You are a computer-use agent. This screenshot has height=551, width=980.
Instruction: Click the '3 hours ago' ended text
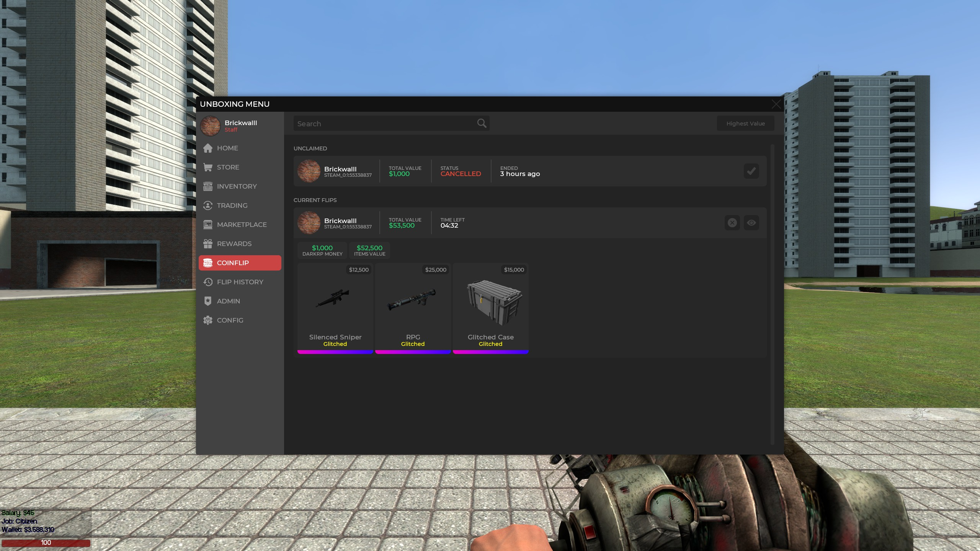(520, 174)
